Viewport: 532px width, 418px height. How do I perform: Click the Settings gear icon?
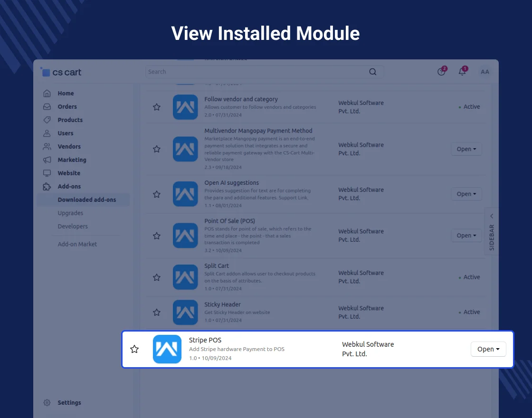[x=47, y=402]
